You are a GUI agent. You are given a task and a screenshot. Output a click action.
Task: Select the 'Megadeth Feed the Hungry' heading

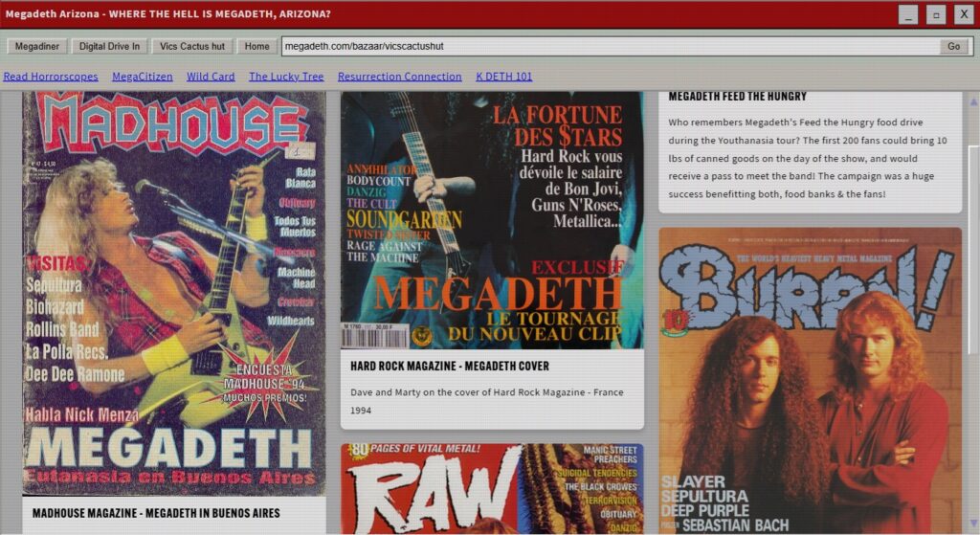tap(738, 97)
